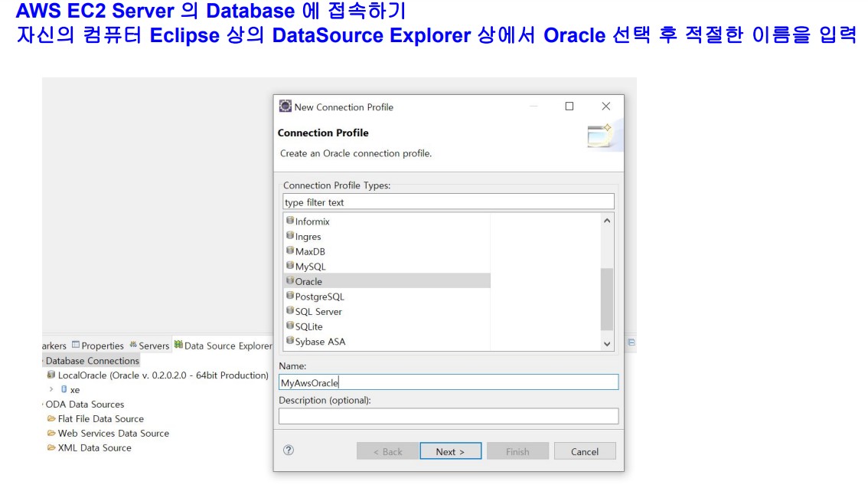Click the Eclipse icon in dialog title
This screenshot has height=498, width=868.
[285, 106]
